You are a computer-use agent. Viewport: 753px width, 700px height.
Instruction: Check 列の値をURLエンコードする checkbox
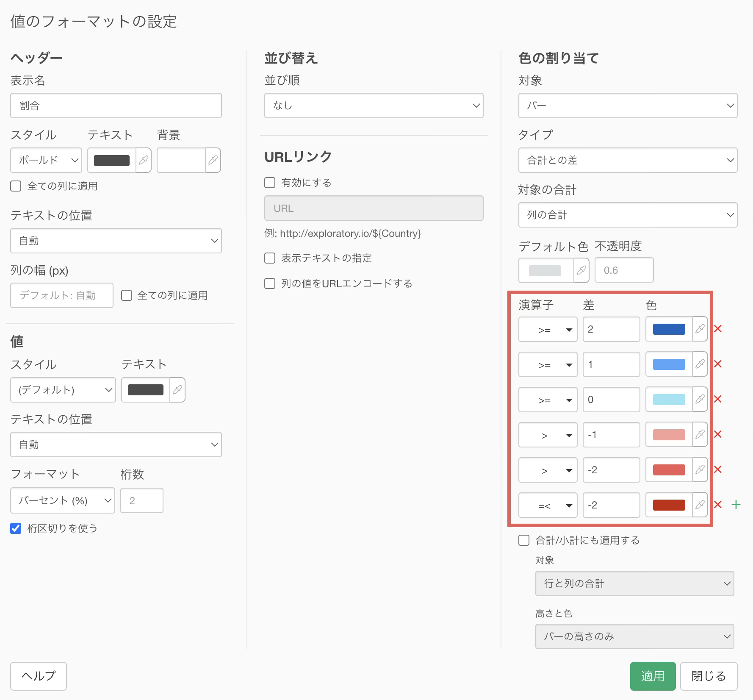[x=270, y=283]
